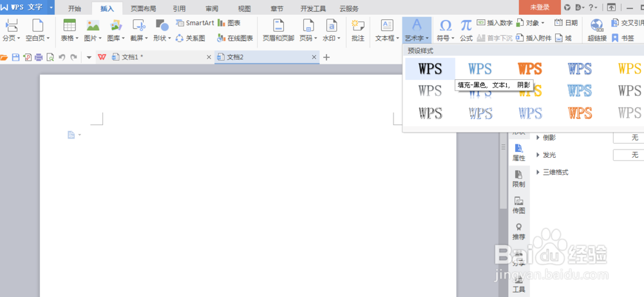Switch to the 开始 Home tab
Viewport: 644px width, 297px height.
point(74,8)
